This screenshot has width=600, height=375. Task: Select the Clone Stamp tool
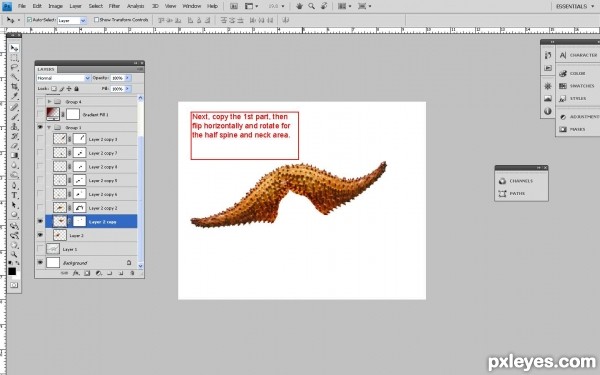tap(14, 127)
